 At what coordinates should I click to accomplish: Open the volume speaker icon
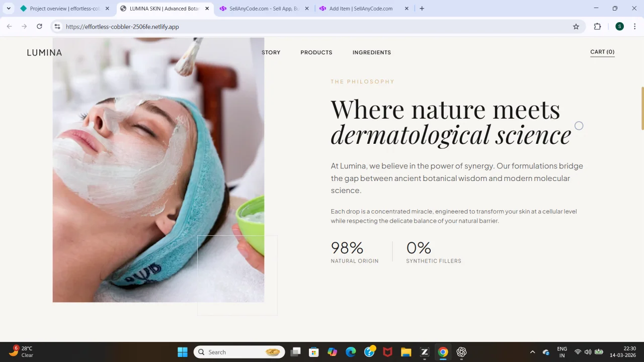[x=588, y=352]
